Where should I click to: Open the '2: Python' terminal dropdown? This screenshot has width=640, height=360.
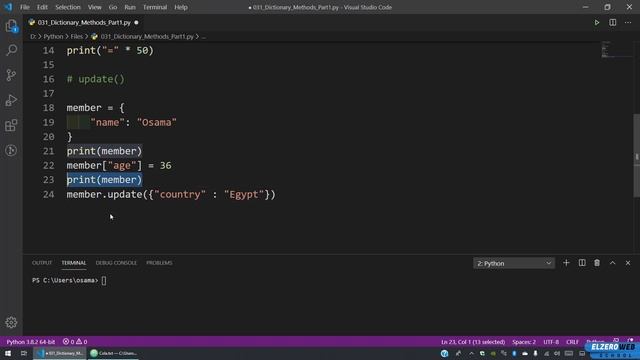coord(514,263)
